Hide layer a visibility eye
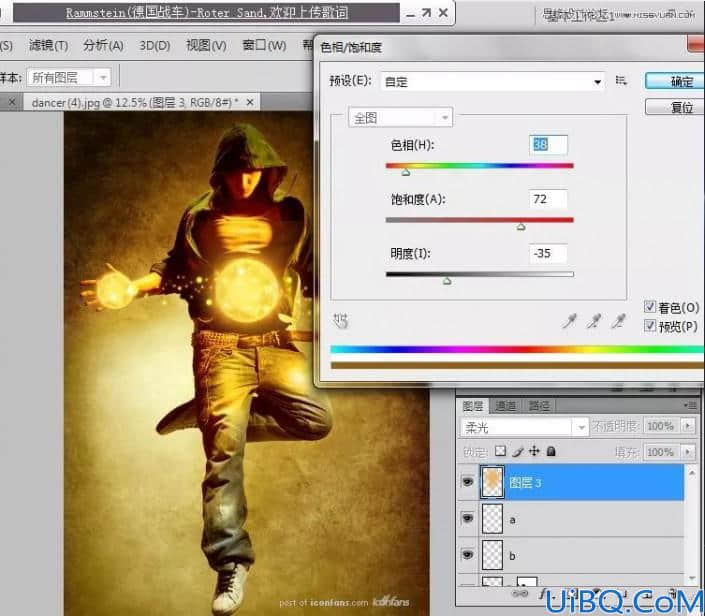Image resolution: width=705 pixels, height=616 pixels. click(x=468, y=518)
